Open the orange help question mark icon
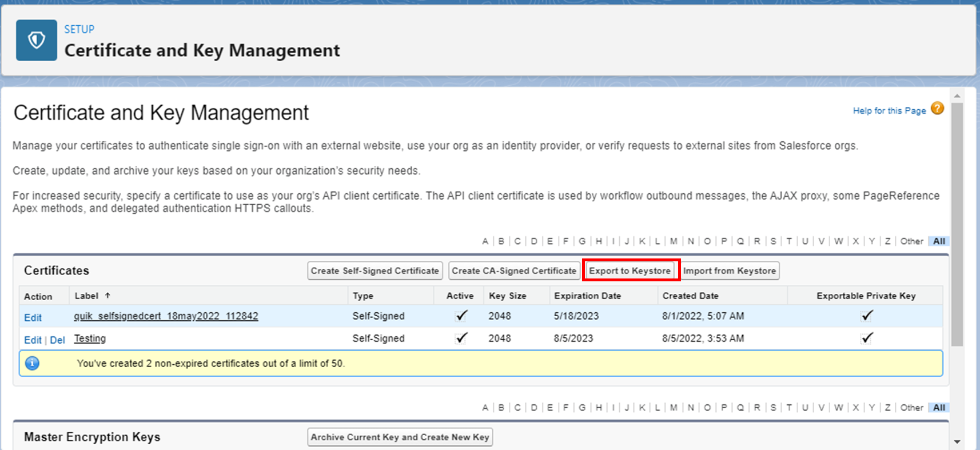The width and height of the screenshot is (980, 450). click(937, 108)
